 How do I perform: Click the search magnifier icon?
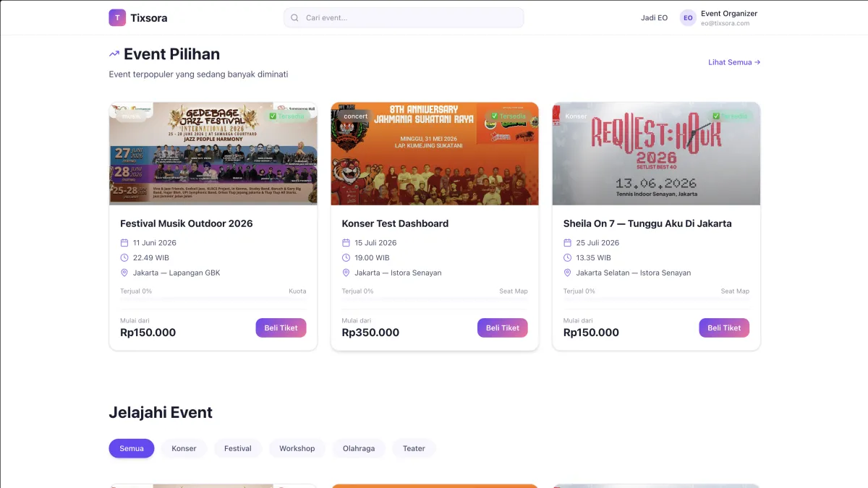click(294, 17)
